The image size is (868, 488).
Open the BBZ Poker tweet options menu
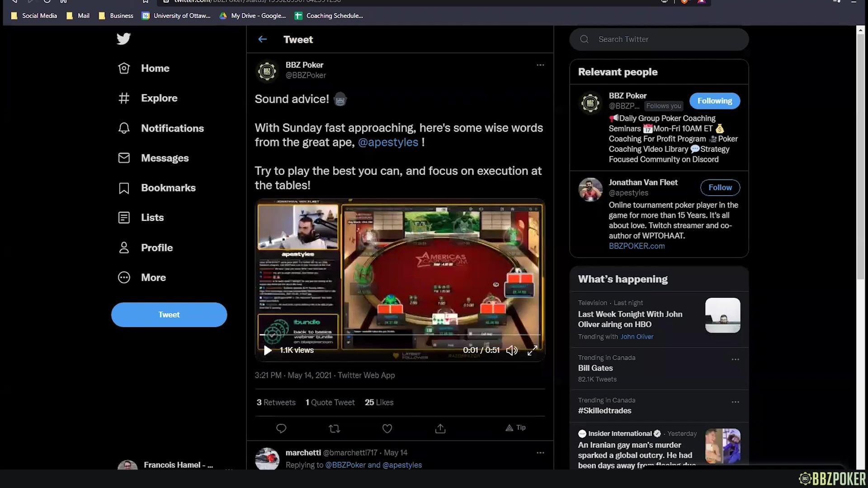pos(540,65)
